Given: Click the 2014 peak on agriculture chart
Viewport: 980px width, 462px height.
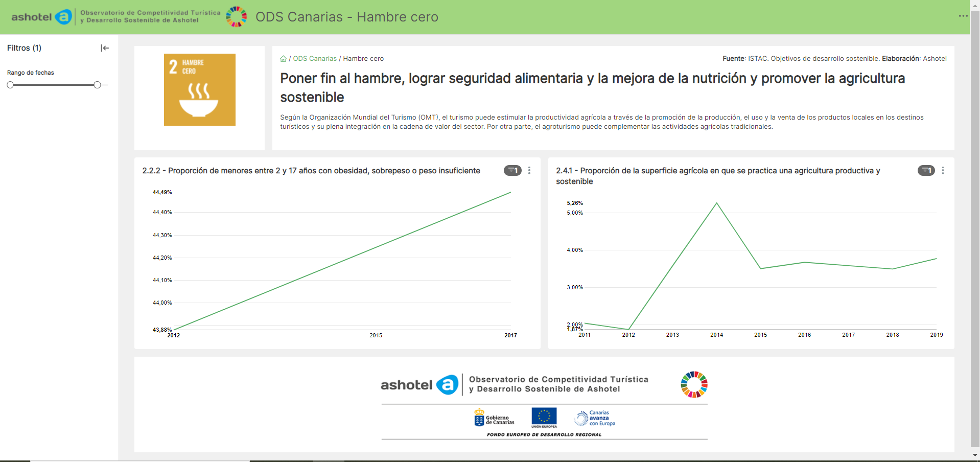Looking at the screenshot, I should [x=716, y=203].
